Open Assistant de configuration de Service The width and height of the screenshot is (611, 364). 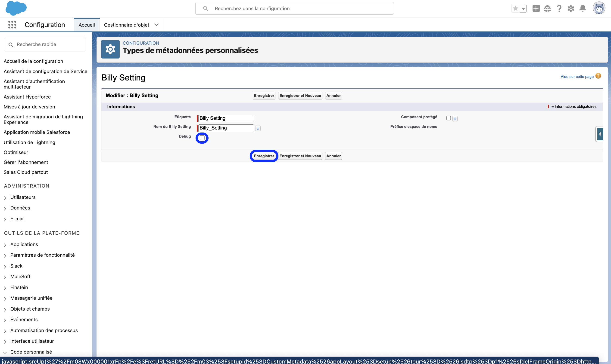(45, 71)
